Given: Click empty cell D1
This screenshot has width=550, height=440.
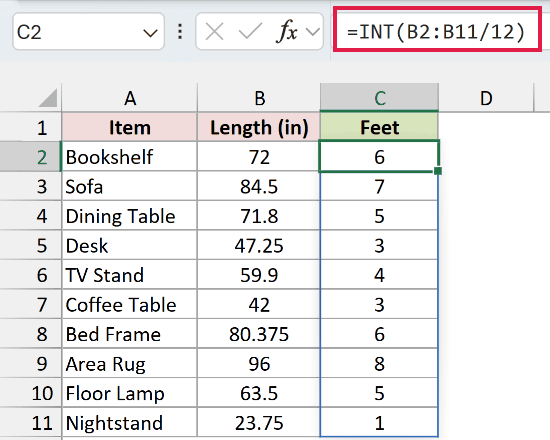Looking at the screenshot, I should pyautogui.click(x=486, y=127).
